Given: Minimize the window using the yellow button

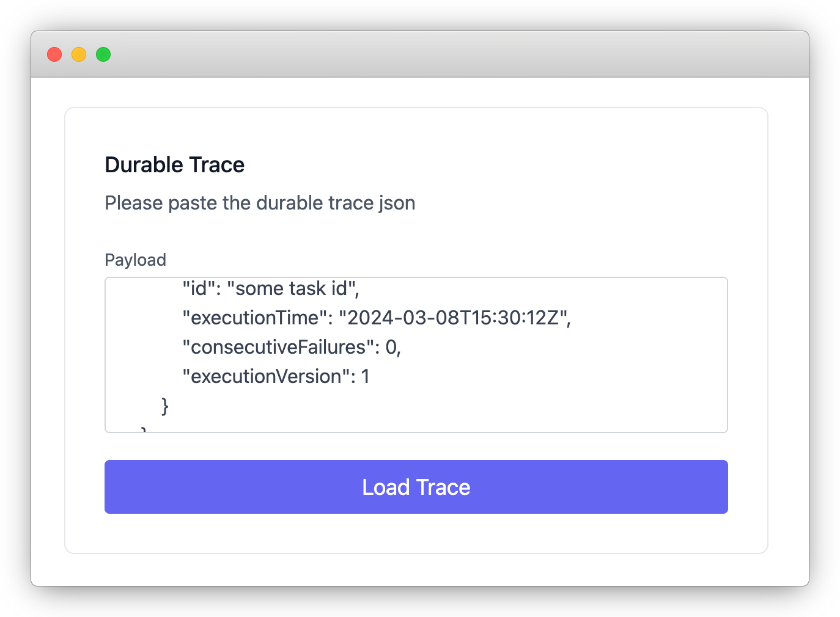Looking at the screenshot, I should pos(79,54).
